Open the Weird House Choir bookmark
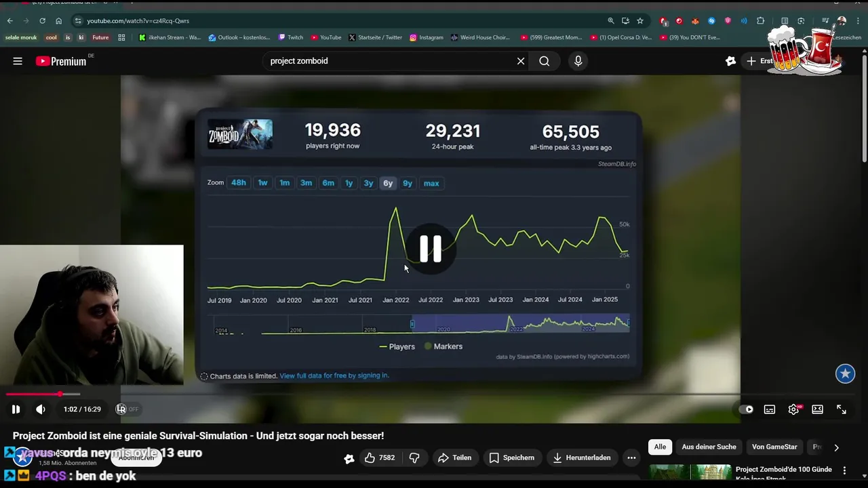 pyautogui.click(x=480, y=37)
